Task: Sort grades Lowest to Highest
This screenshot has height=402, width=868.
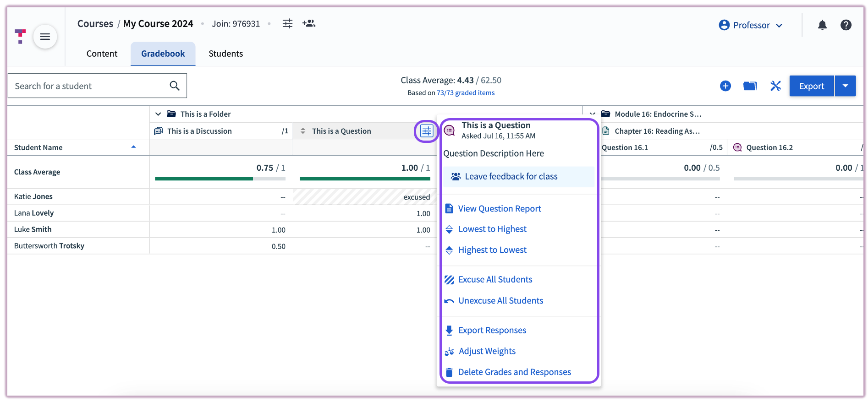Action: coord(492,229)
